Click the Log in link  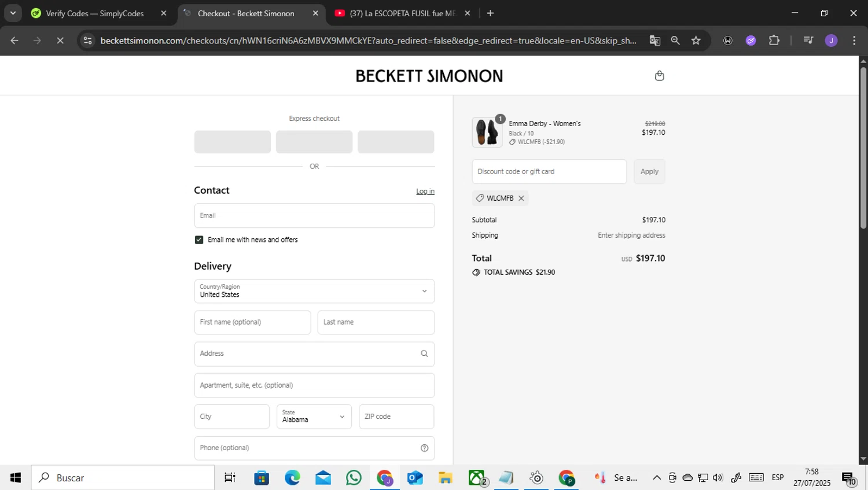(x=425, y=191)
